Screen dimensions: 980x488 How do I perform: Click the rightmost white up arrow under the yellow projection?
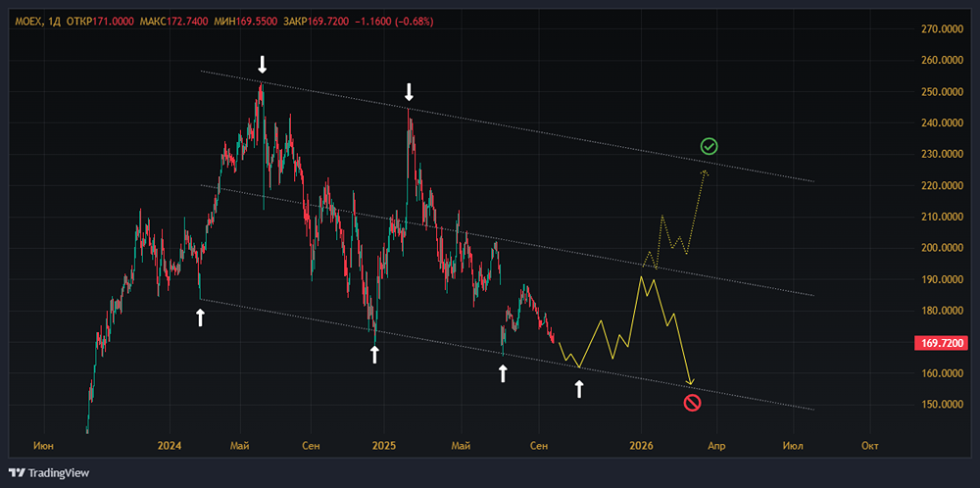579,389
